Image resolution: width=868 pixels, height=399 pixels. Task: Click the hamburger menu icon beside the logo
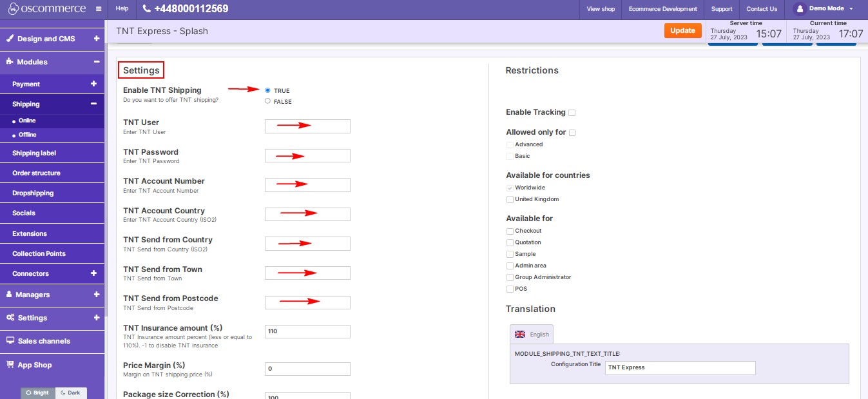(x=98, y=9)
